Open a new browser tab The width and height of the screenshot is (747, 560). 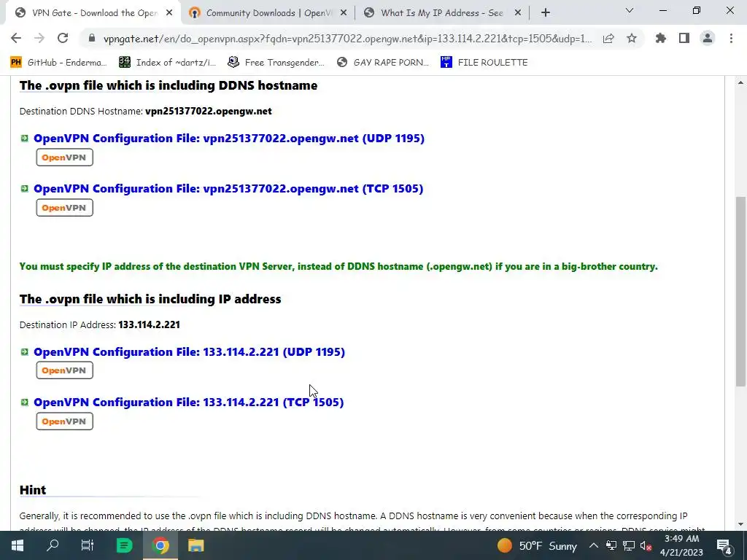(x=546, y=13)
